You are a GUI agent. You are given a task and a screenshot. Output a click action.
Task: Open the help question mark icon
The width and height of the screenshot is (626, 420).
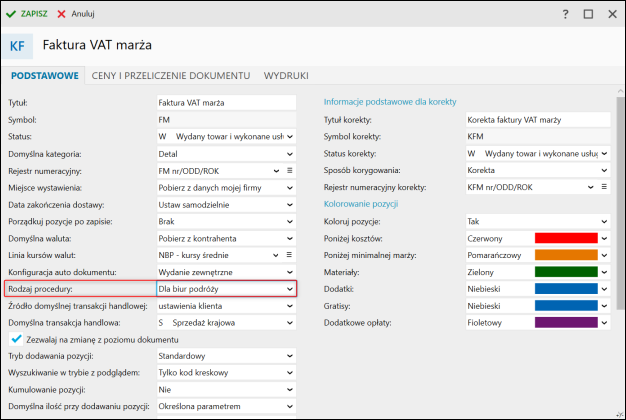tap(566, 14)
